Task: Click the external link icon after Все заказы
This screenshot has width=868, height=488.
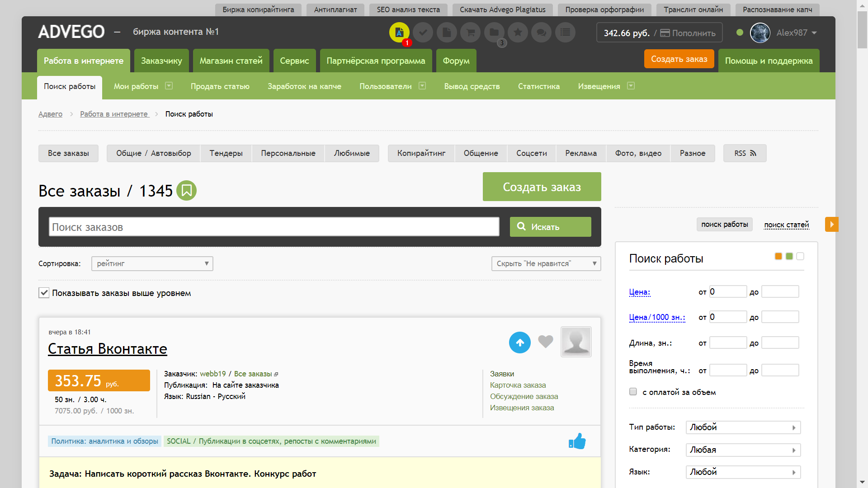Action: point(276,374)
